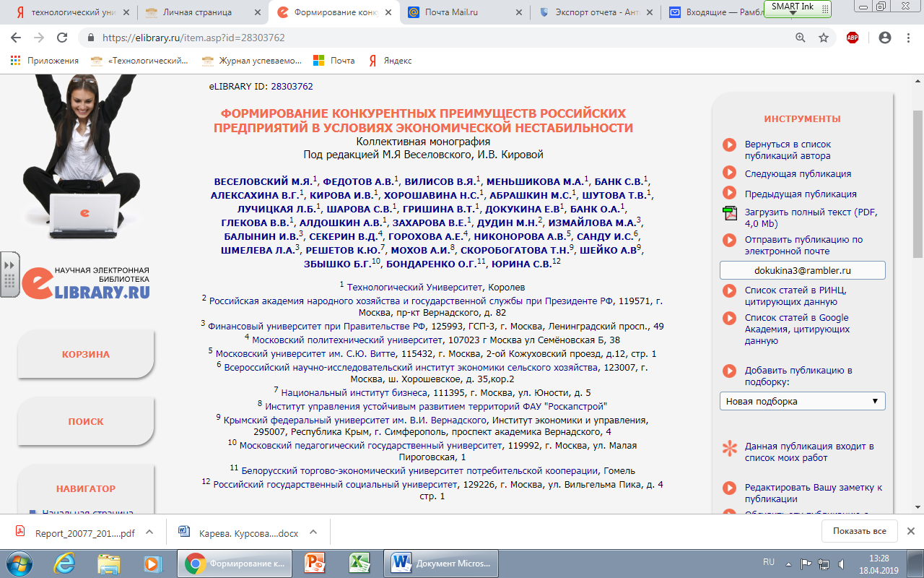Click Показать все downloads button
This screenshot has height=578, width=924.
859,531
